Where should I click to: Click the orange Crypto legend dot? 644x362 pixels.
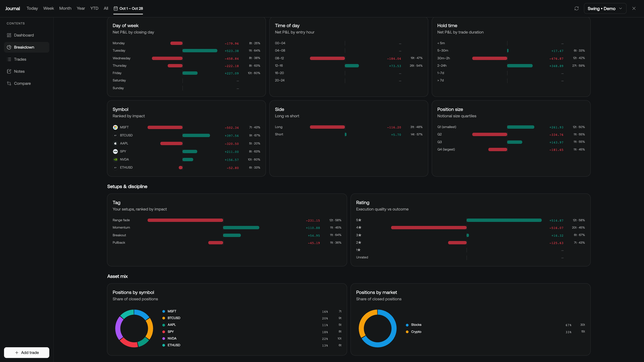pos(407,332)
